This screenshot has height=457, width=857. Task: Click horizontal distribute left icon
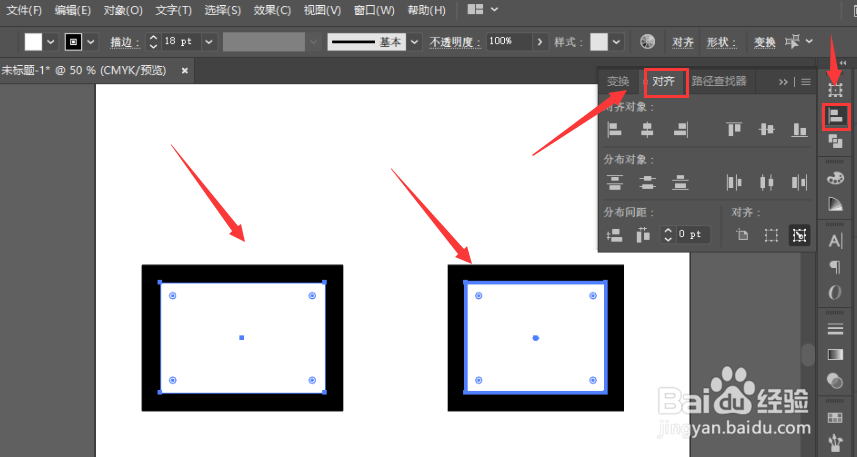pos(733,182)
